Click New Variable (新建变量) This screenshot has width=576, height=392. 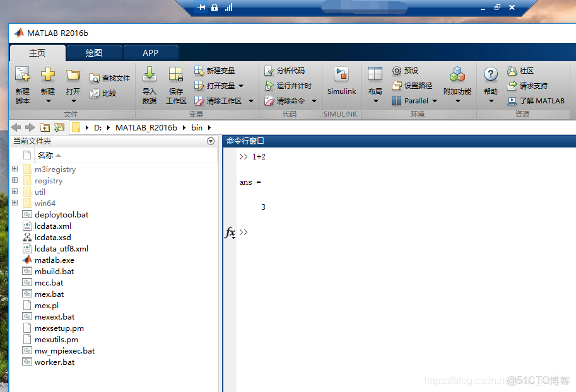point(215,71)
